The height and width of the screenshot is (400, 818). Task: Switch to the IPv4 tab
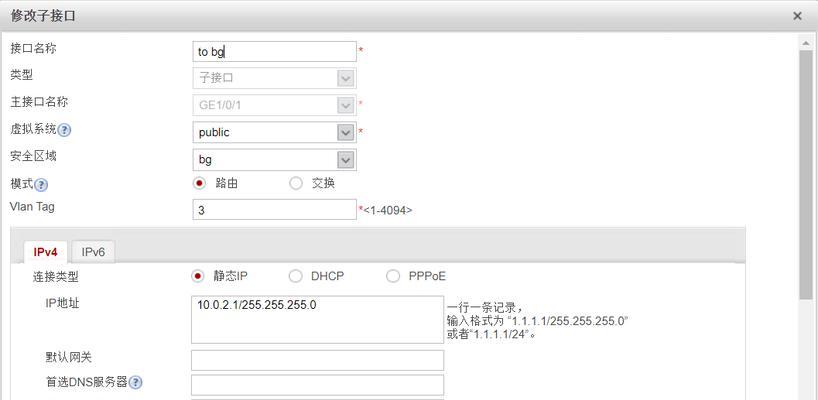(45, 252)
